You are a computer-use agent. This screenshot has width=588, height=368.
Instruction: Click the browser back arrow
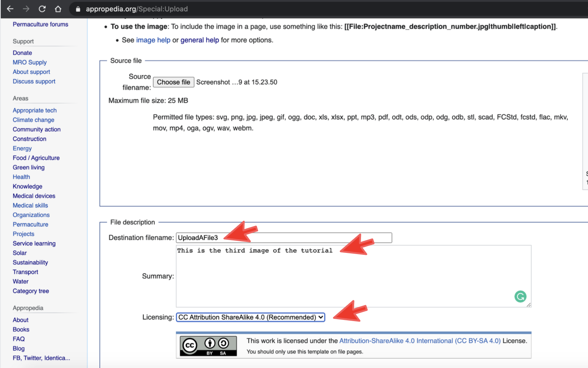point(10,9)
